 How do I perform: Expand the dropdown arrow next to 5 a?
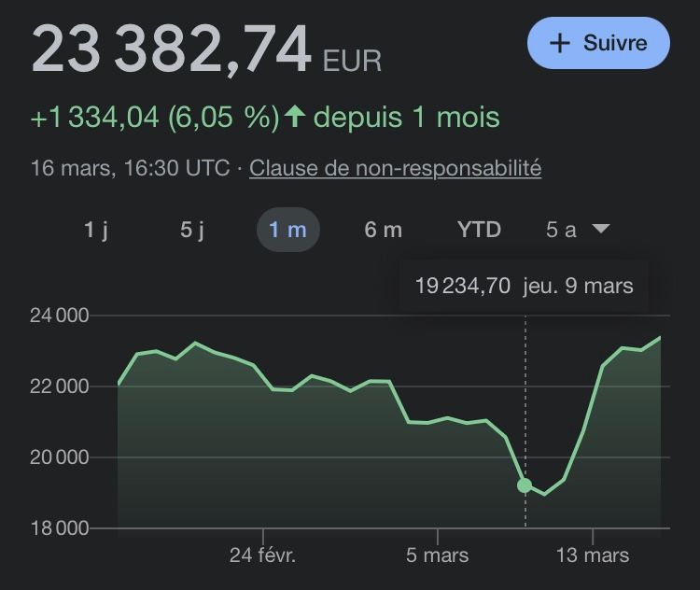click(x=601, y=229)
